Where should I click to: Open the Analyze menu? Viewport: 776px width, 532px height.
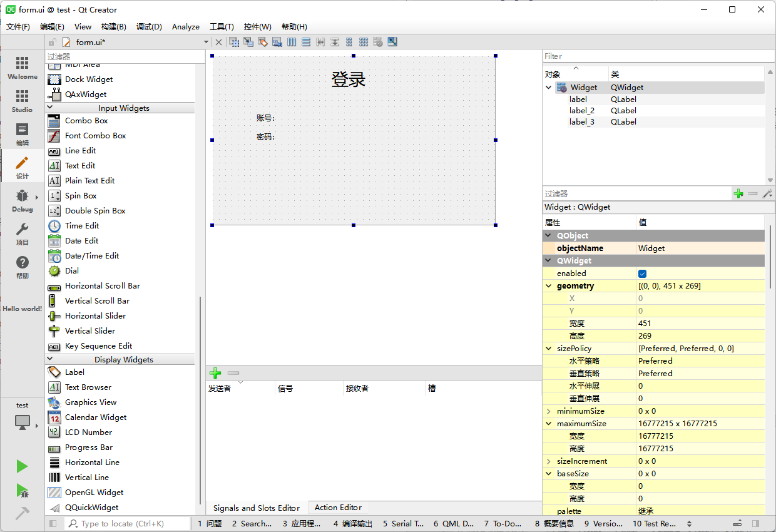click(186, 27)
